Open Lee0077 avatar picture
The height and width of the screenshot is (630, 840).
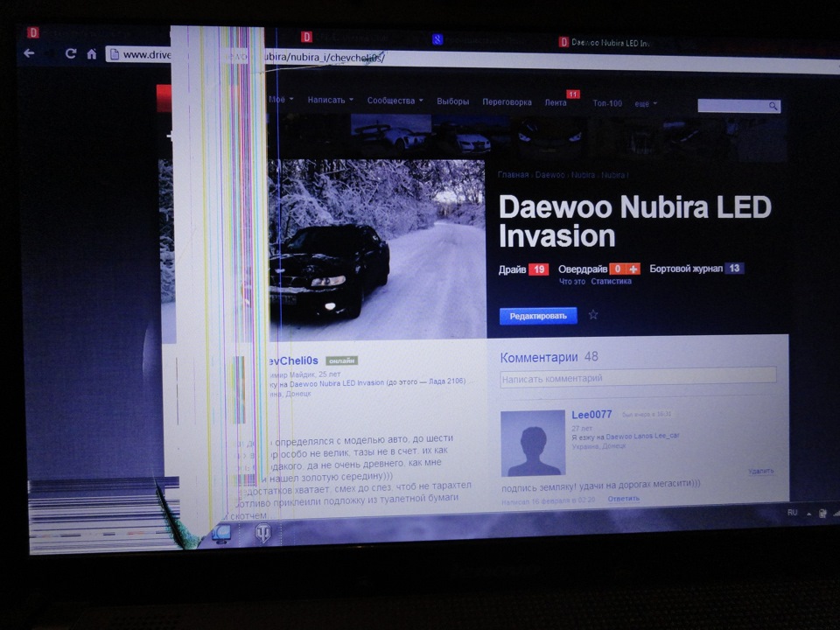point(533,443)
